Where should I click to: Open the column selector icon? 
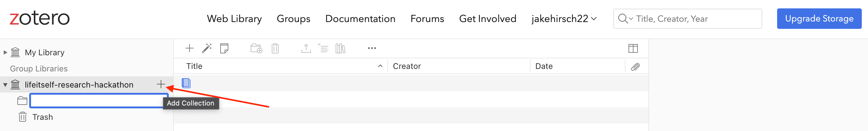pyautogui.click(x=633, y=48)
